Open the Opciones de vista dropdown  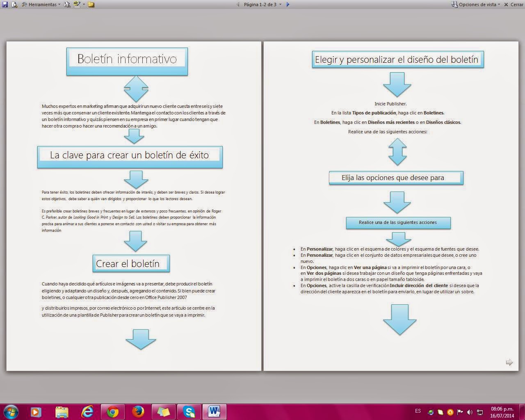tap(476, 5)
